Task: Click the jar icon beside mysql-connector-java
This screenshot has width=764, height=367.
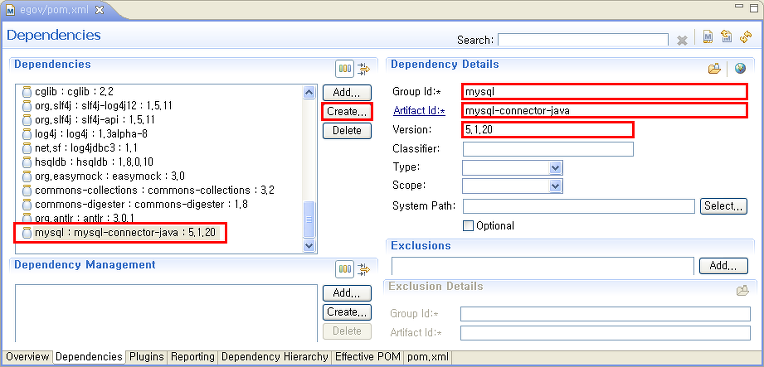Action: (x=27, y=232)
